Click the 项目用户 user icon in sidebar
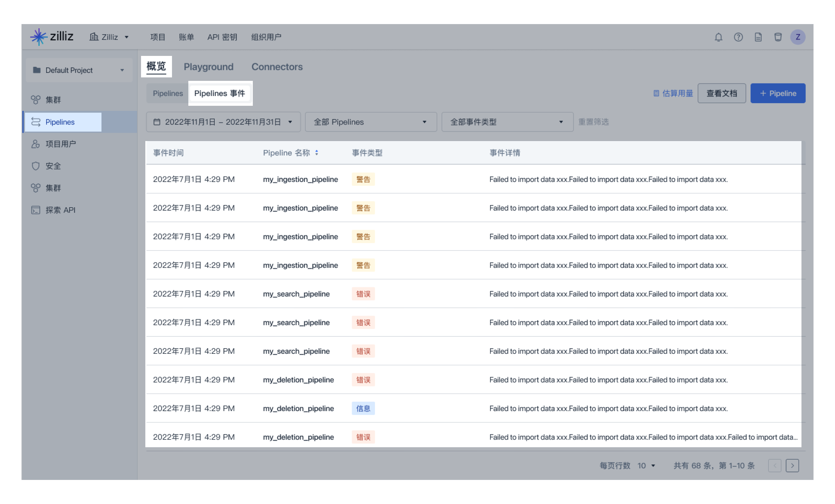Screen dimensions: 835x504 coord(36,144)
